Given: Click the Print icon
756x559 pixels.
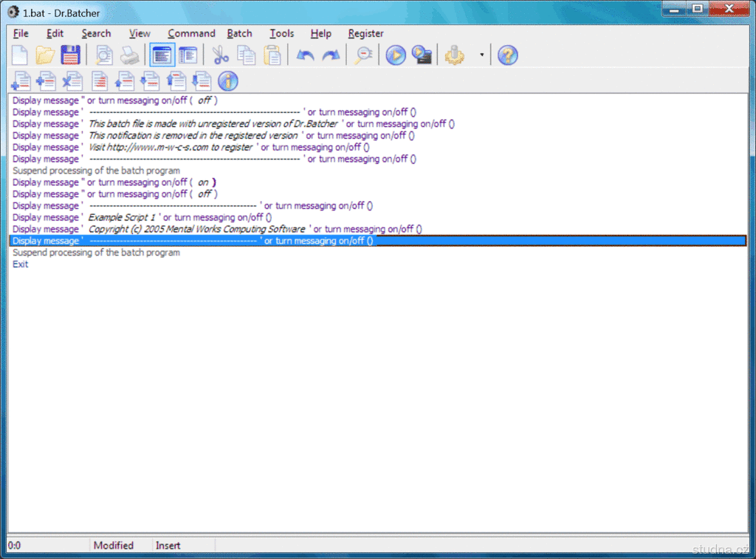Looking at the screenshot, I should (130, 55).
